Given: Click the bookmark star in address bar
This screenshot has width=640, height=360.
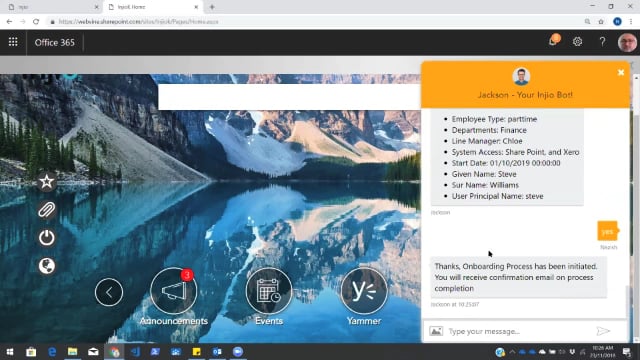Looking at the screenshot, I should coord(601,22).
